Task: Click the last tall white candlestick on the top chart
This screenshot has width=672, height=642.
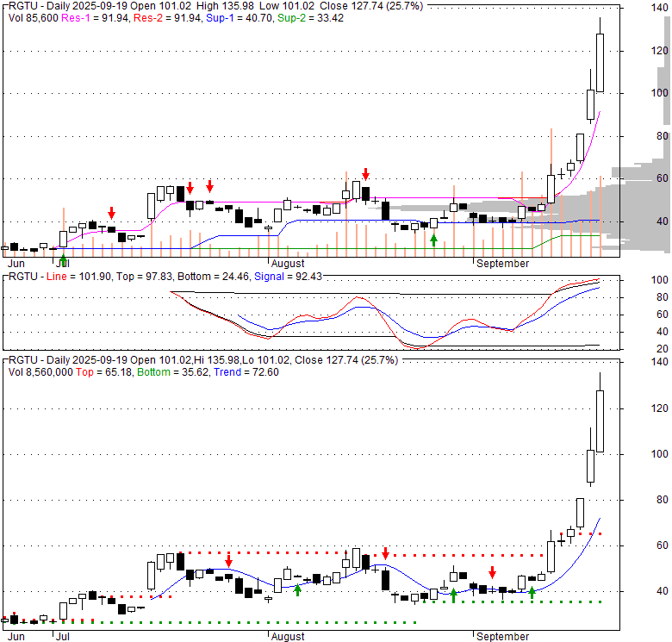Action: coord(600,63)
